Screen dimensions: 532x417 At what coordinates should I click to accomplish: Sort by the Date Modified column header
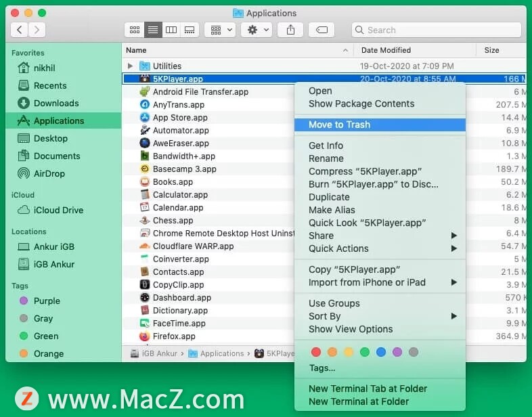click(415, 50)
